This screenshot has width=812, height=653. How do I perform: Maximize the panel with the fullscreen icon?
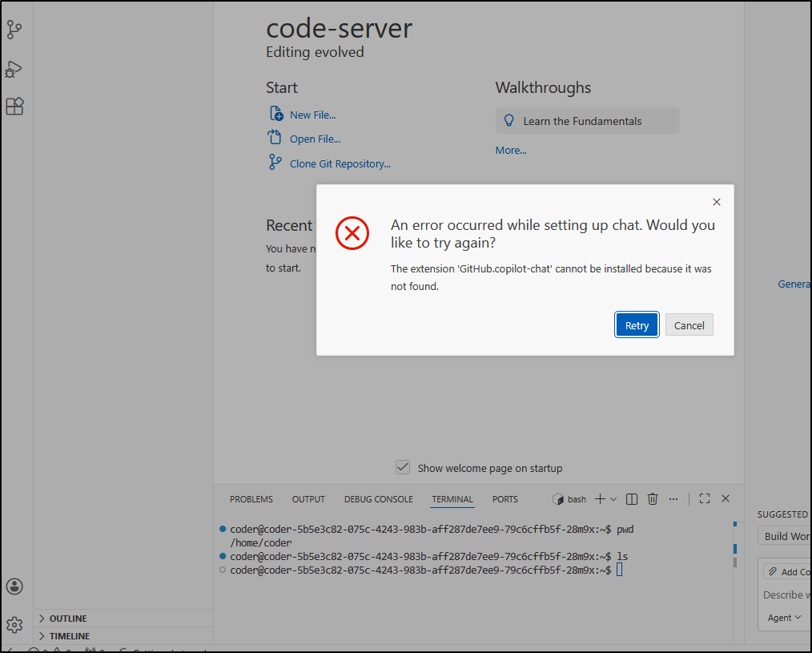coord(704,498)
